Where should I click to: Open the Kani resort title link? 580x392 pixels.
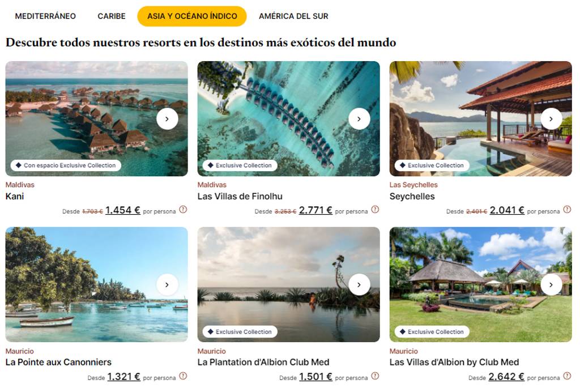click(15, 197)
